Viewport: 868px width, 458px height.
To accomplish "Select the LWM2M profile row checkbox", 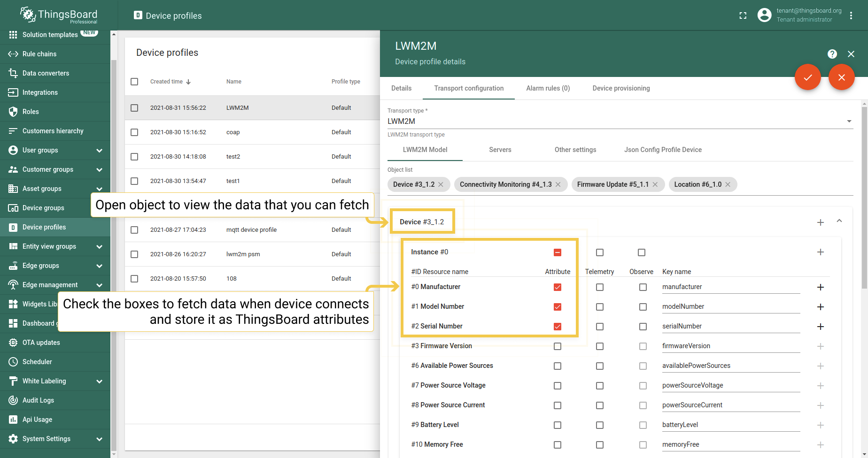I will tap(134, 108).
